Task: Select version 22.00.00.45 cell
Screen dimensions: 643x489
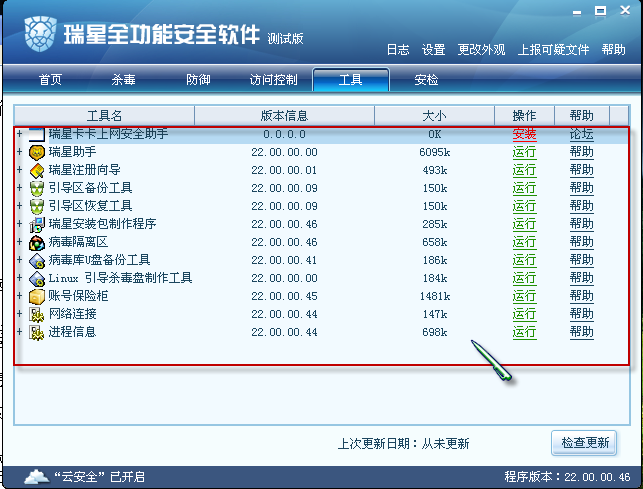Action: tap(284, 296)
